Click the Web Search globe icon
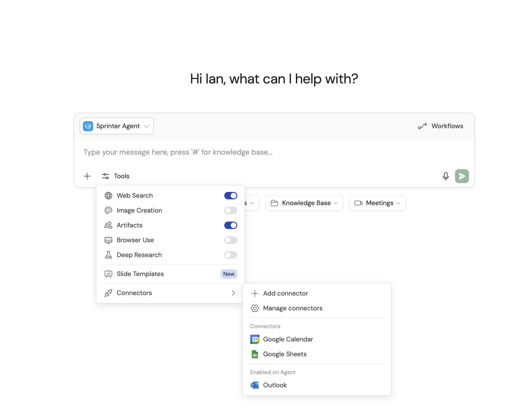The width and height of the screenshot is (525, 420). tap(108, 195)
